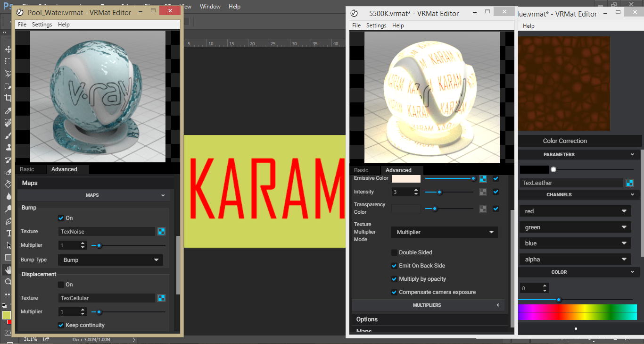Click the TexLeather texture map button
644x344 pixels.
point(629,183)
